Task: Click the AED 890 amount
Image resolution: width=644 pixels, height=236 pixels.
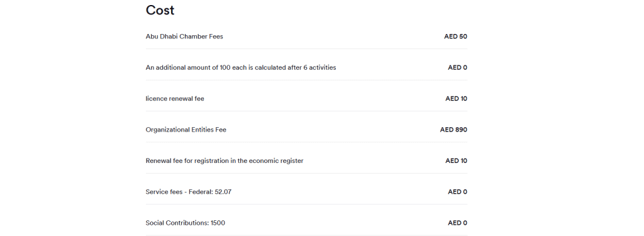Action: pyautogui.click(x=453, y=130)
